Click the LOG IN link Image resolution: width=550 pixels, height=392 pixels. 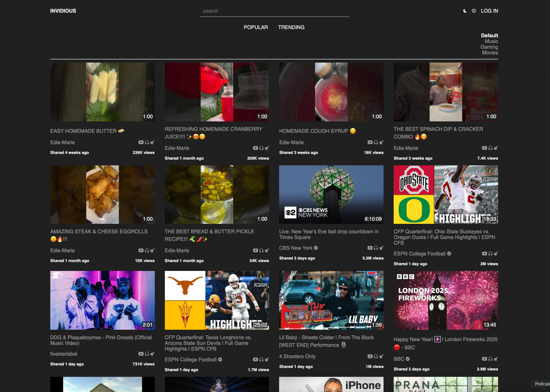click(489, 11)
